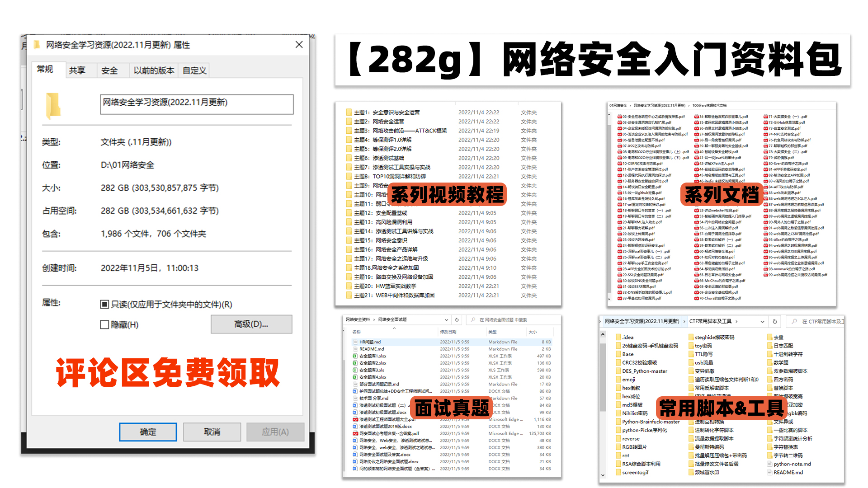
Task: Open the address bar dropdown in the 网络安全面试题 window
Action: [447, 319]
